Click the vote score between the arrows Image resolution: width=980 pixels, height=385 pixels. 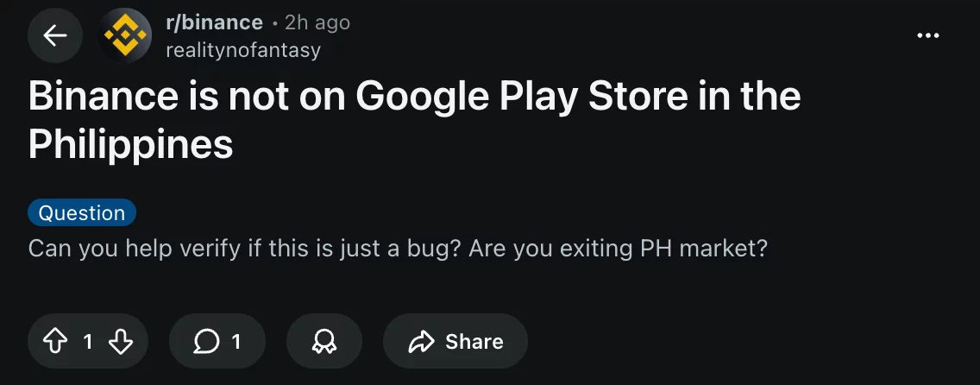pos(87,342)
